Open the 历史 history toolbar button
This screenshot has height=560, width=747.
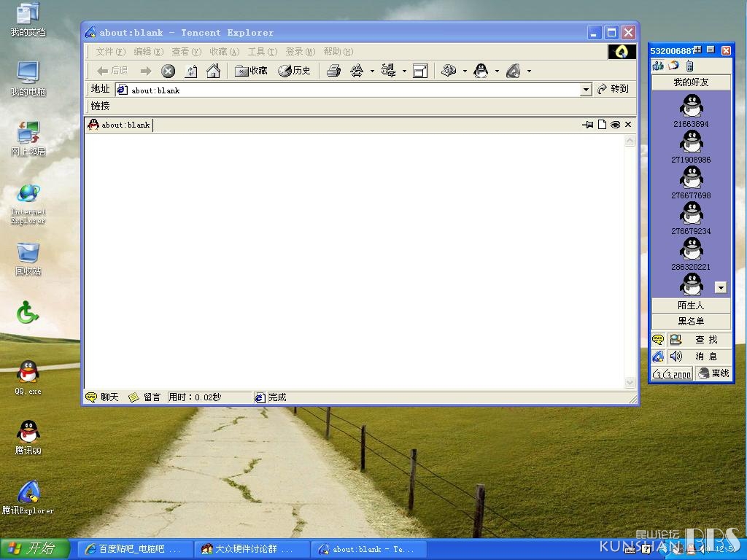(x=294, y=71)
